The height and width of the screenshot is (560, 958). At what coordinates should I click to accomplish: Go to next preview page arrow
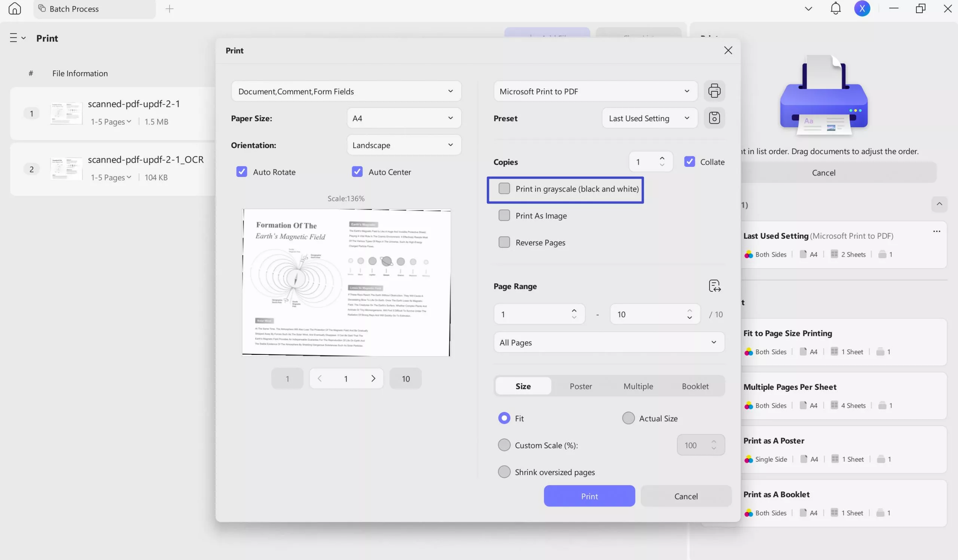click(373, 379)
